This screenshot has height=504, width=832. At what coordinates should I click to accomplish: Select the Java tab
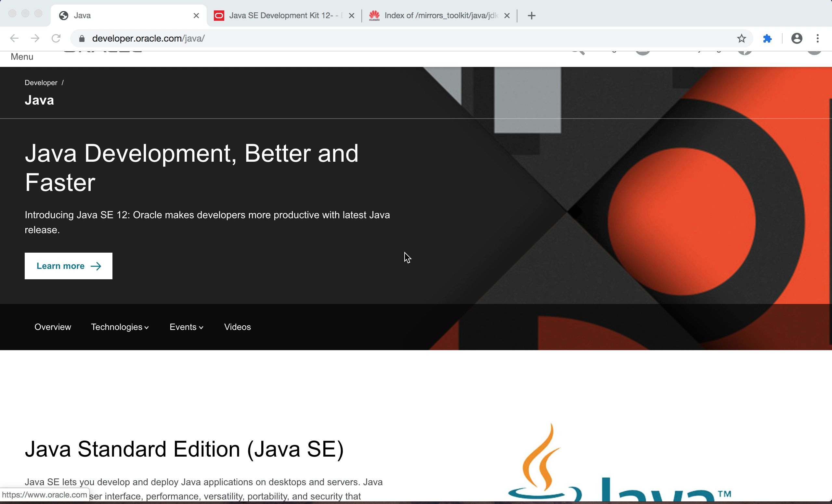[128, 16]
